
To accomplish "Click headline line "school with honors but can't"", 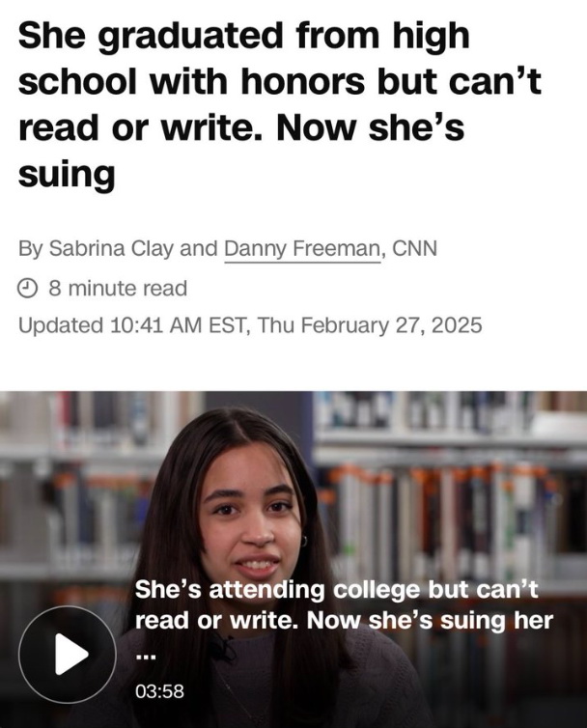I will (x=280, y=81).
